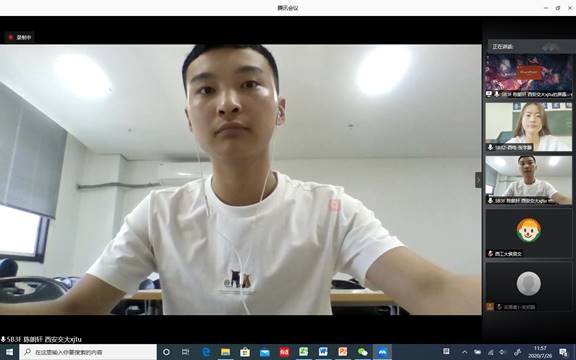The width and height of the screenshot is (576, 360).
Task: Collapse the participant video sidebar
Action: point(478,180)
